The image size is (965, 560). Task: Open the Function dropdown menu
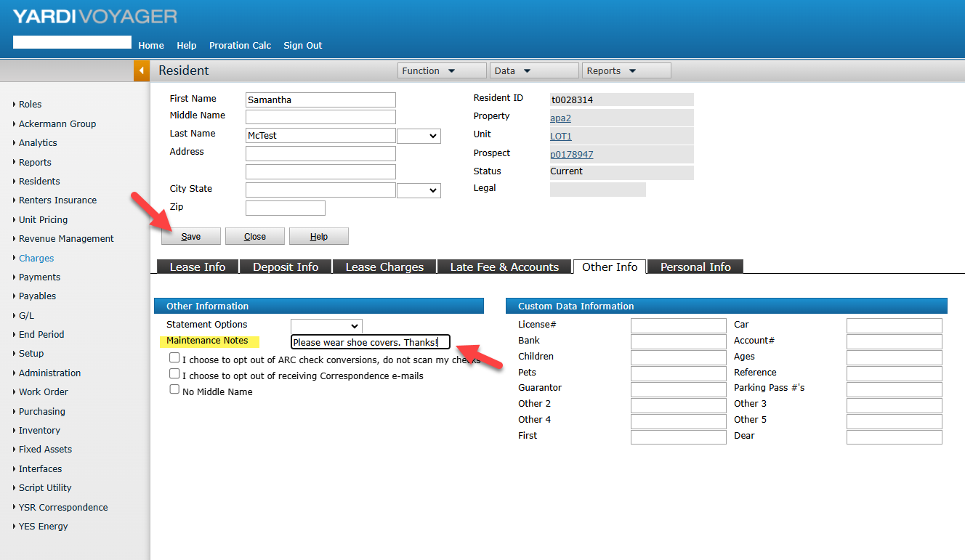(442, 70)
